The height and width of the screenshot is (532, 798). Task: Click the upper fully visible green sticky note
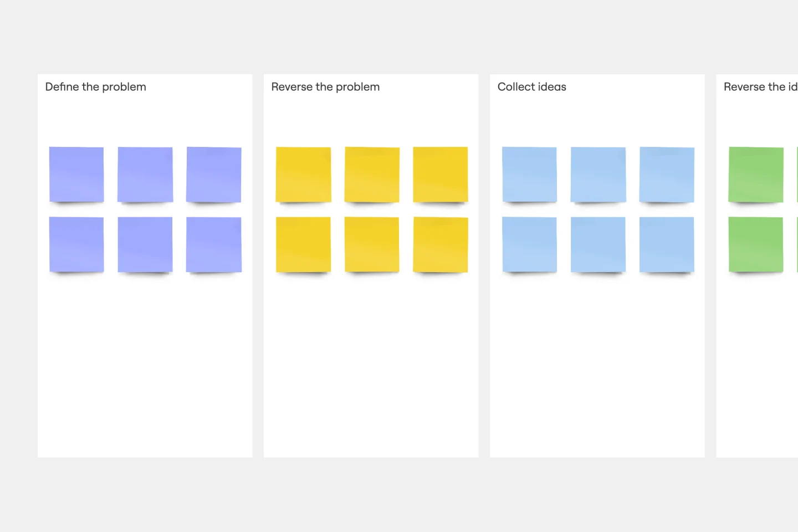pos(756,174)
